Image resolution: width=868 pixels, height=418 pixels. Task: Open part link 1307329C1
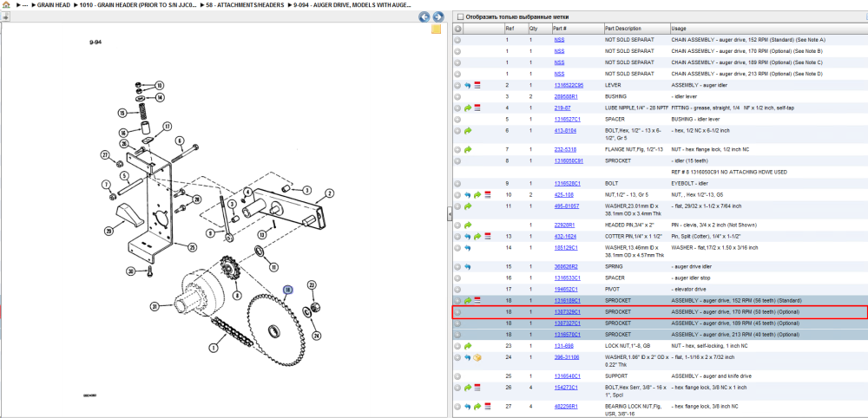567,312
